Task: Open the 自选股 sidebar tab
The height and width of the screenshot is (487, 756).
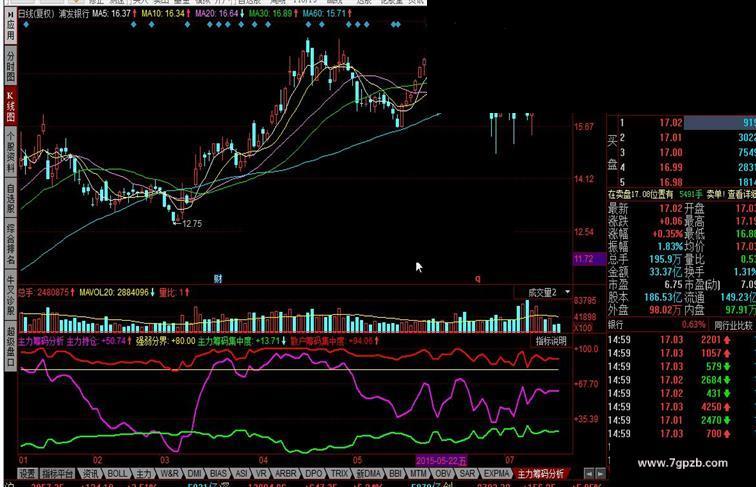Action: coord(11,198)
